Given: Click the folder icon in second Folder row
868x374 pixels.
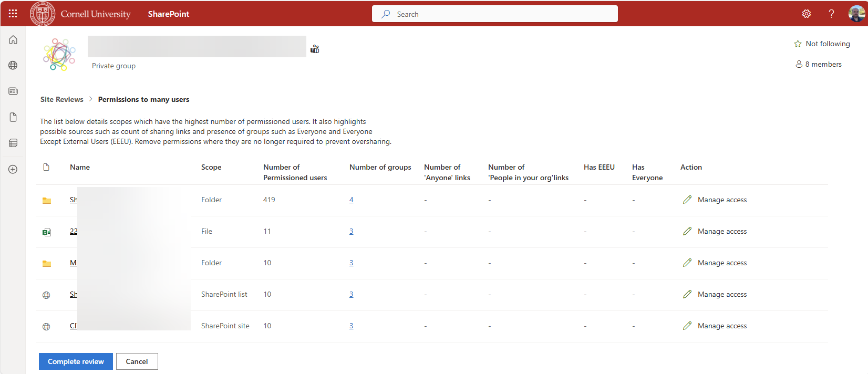Looking at the screenshot, I should tap(47, 263).
